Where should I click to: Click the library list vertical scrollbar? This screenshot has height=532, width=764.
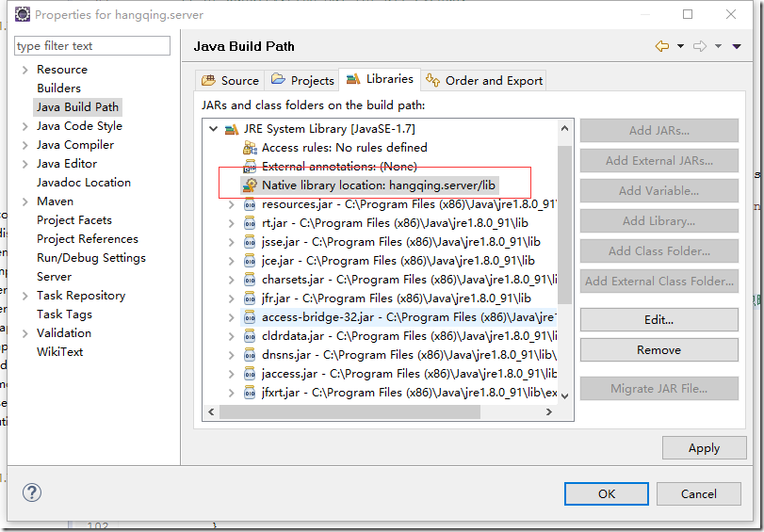(564, 224)
